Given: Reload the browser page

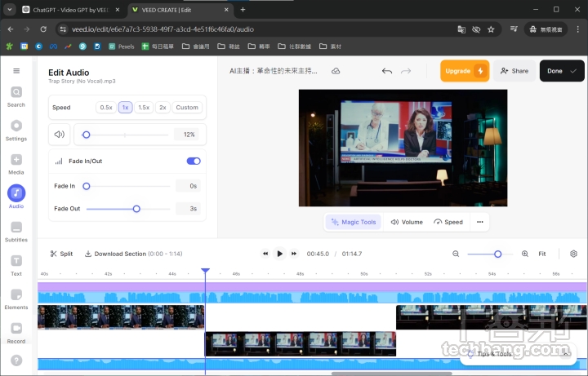Looking at the screenshot, I should 43,29.
